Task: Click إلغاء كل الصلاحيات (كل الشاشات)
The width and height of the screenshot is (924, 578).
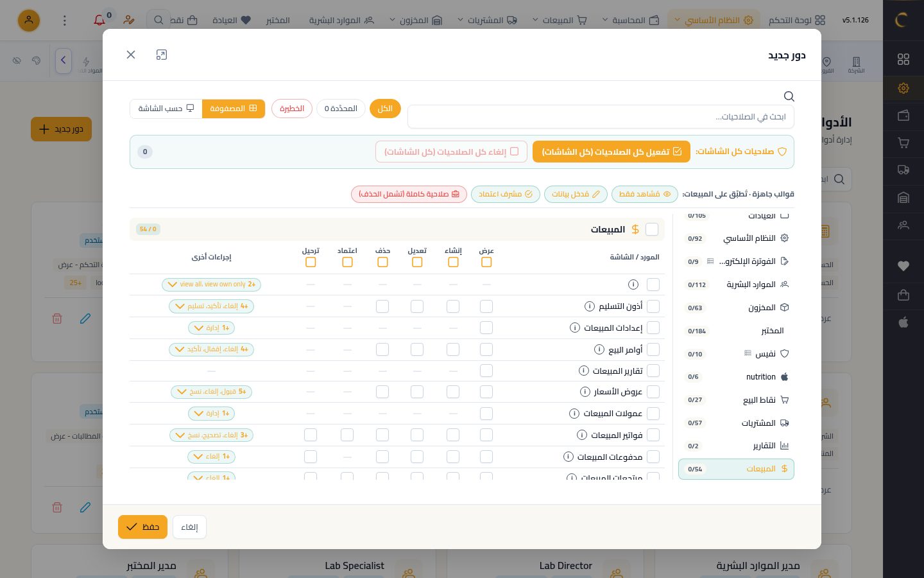Action: coord(451,152)
